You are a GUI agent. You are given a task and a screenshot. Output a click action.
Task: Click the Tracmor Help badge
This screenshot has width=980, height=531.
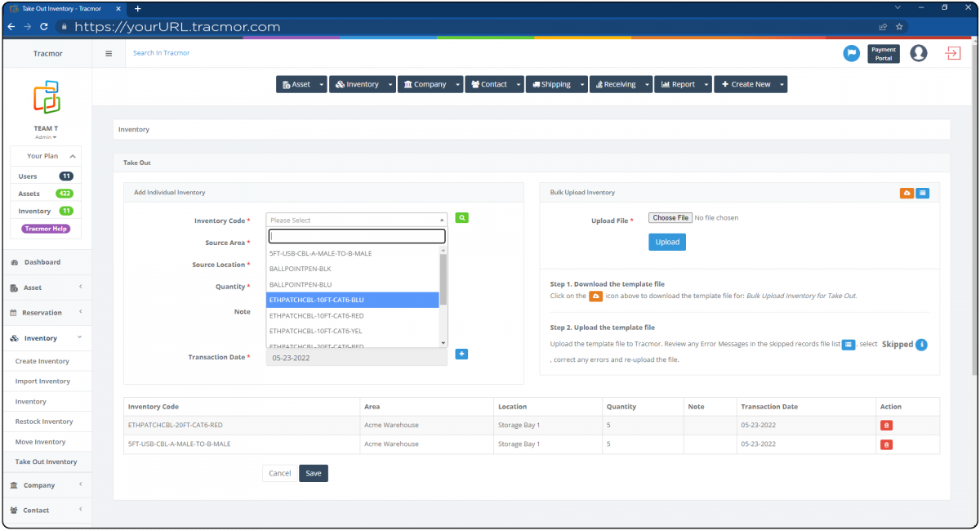[x=46, y=228]
